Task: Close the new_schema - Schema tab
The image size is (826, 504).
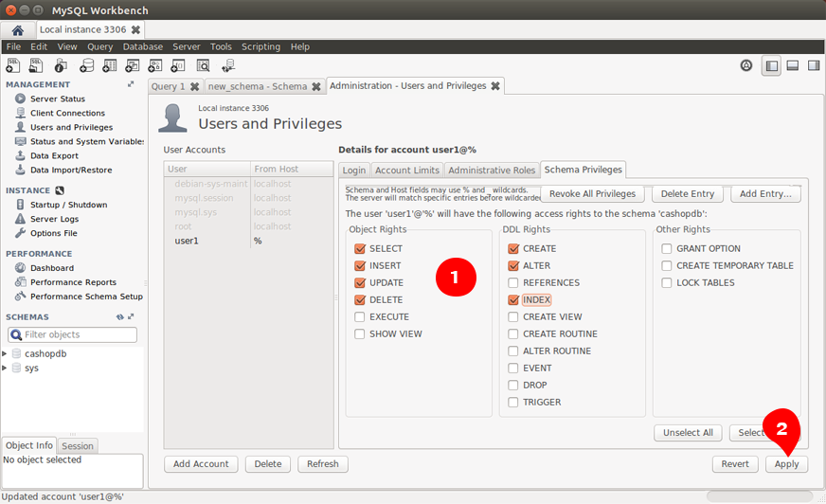Action: [316, 86]
